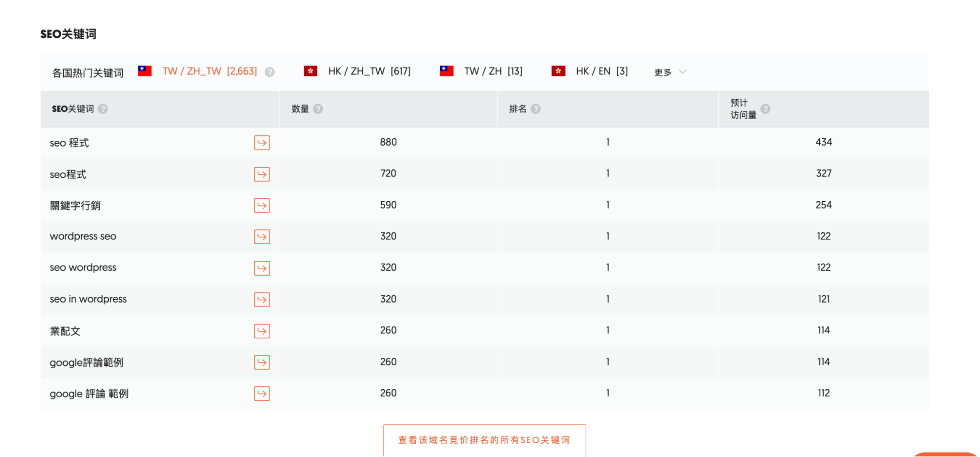
Task: Click help icon beside 数量 column header
Action: (318, 109)
